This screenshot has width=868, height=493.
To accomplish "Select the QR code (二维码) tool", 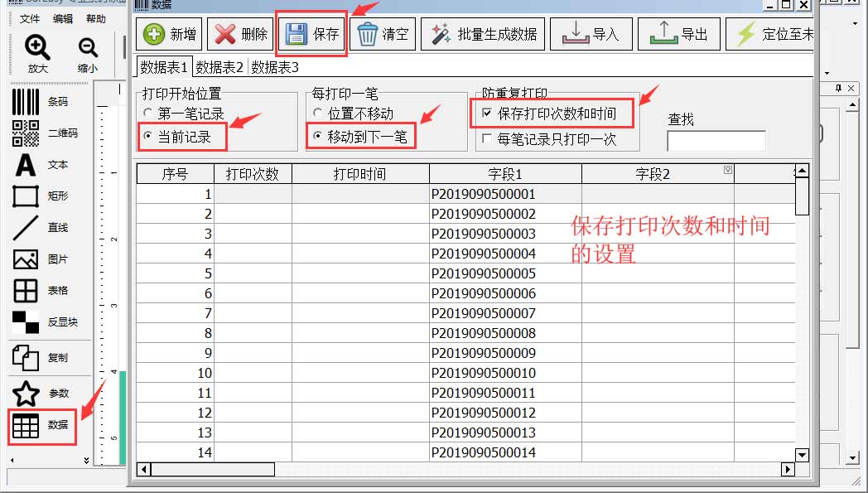I will coord(27,133).
